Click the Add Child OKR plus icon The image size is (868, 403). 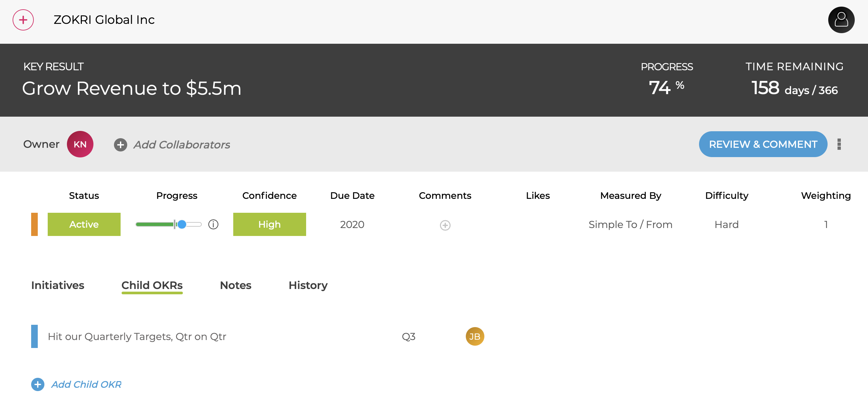tap(38, 384)
